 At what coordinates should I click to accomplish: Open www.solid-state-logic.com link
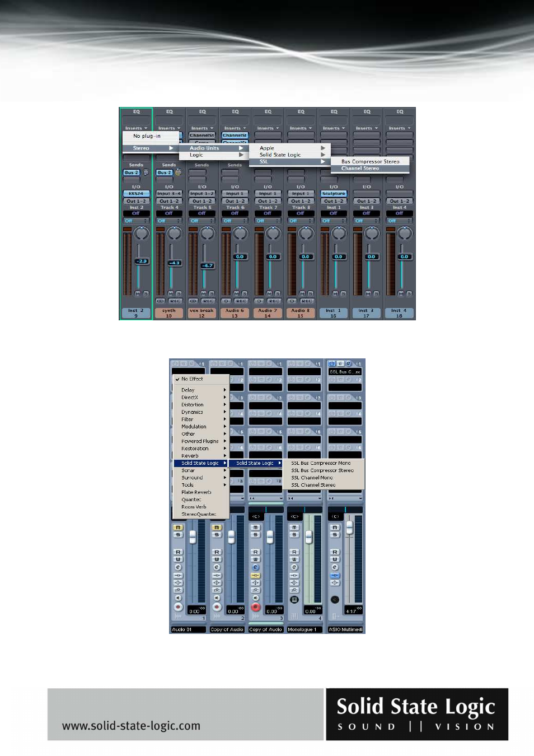pyautogui.click(x=131, y=726)
